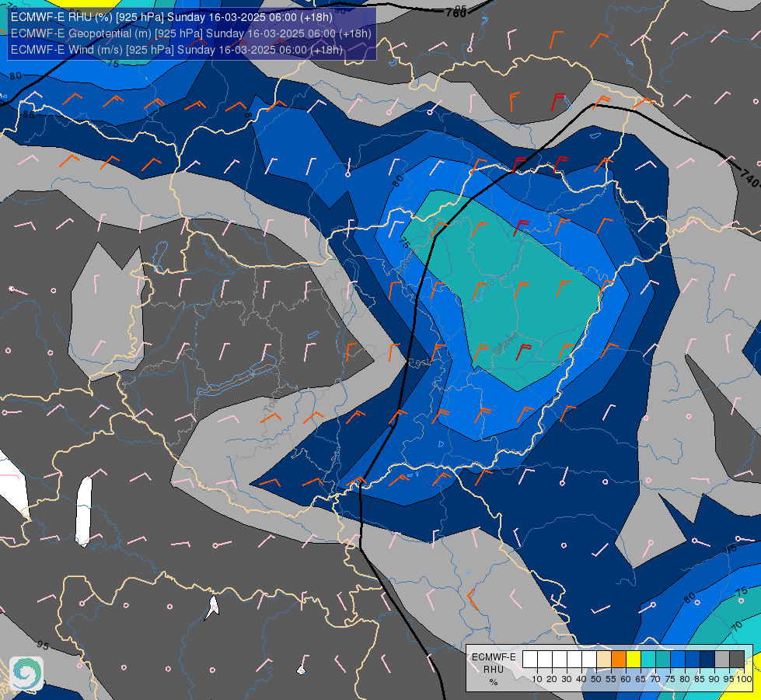Click the 'Tolna' place label on map
The image size is (761, 700).
pyautogui.click(x=272, y=402)
